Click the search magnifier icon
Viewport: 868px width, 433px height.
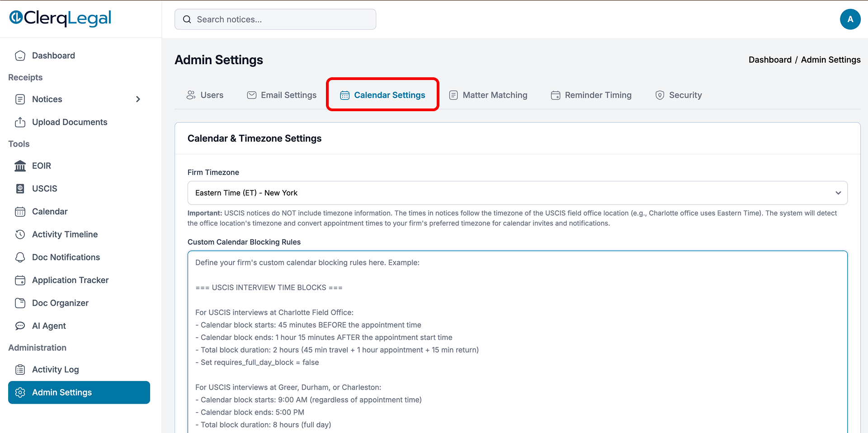click(x=187, y=19)
